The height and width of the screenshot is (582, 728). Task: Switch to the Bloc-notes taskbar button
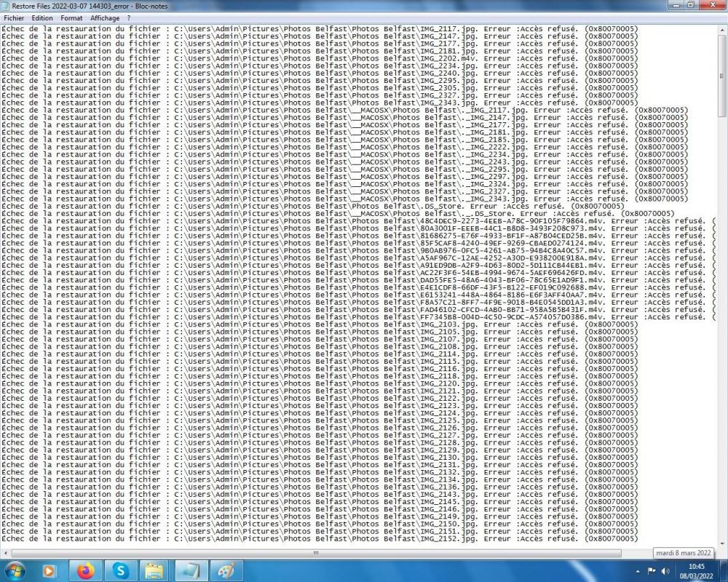tap(191, 570)
